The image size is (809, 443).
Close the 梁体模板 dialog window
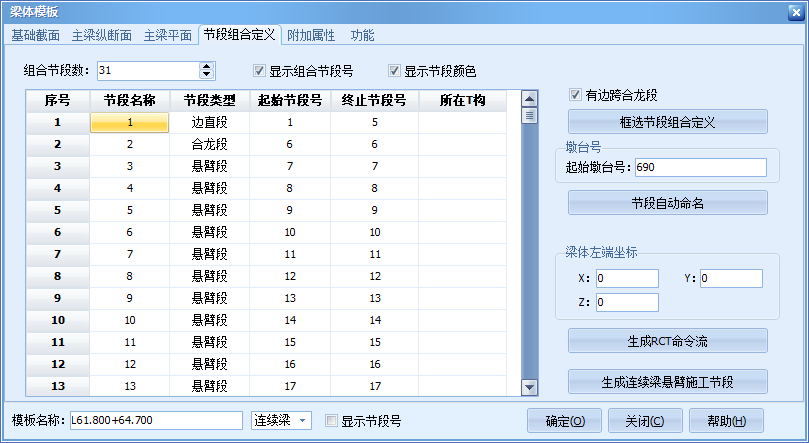point(790,11)
